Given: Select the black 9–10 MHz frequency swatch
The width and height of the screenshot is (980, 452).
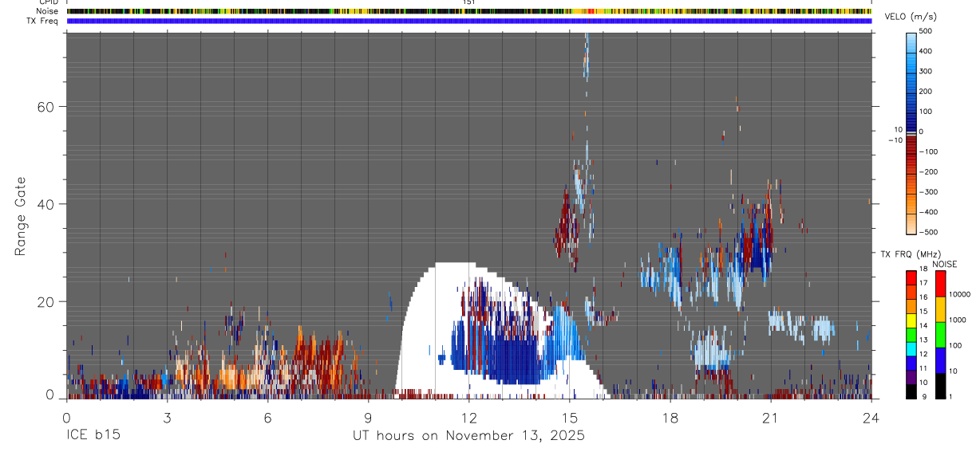Looking at the screenshot, I should pyautogui.click(x=911, y=391).
